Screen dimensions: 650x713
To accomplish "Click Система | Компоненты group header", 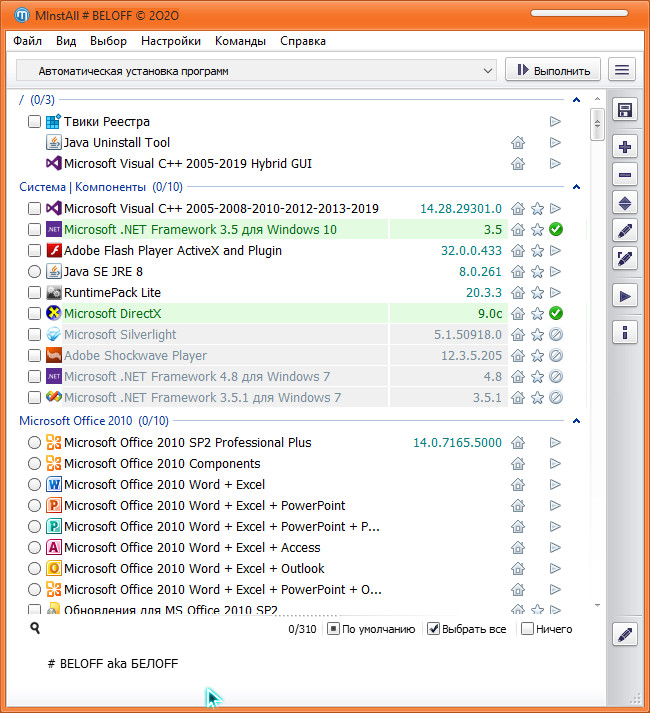I will tap(101, 187).
